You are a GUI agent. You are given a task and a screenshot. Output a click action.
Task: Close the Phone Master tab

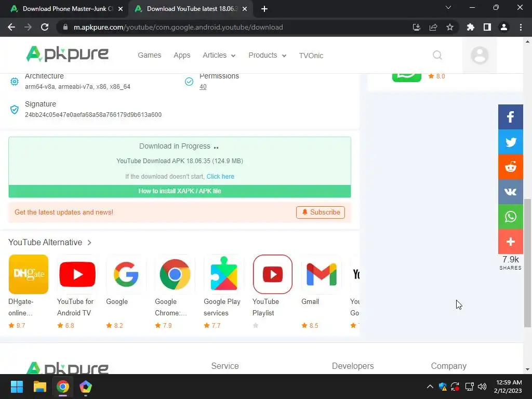121,9
